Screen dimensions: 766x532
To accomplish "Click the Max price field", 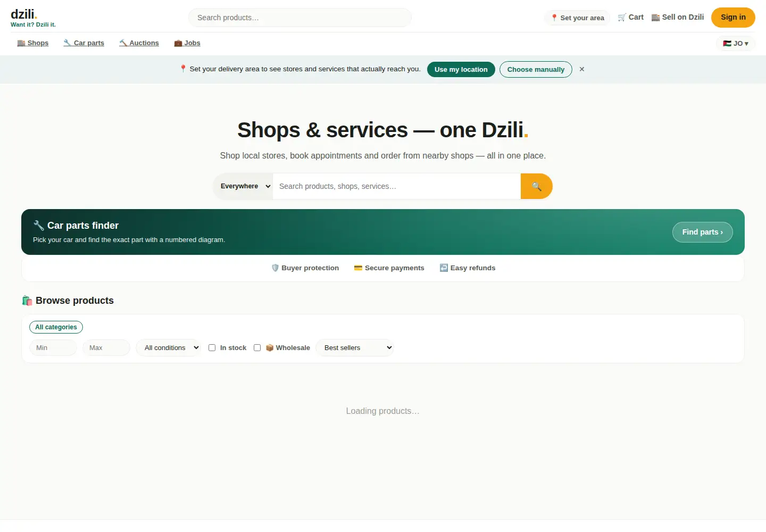I will point(106,348).
